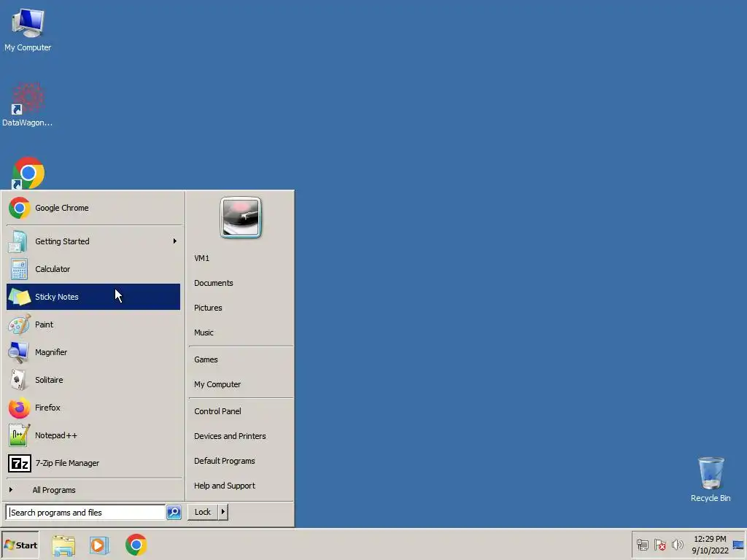Expand the Getting Started submenu arrow
Viewport: 747px width, 560px height.
point(175,241)
